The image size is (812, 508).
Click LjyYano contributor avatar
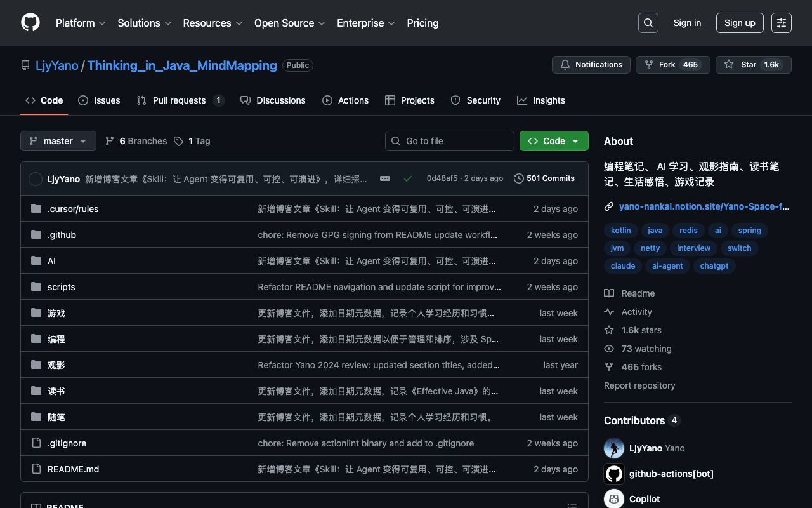(614, 448)
